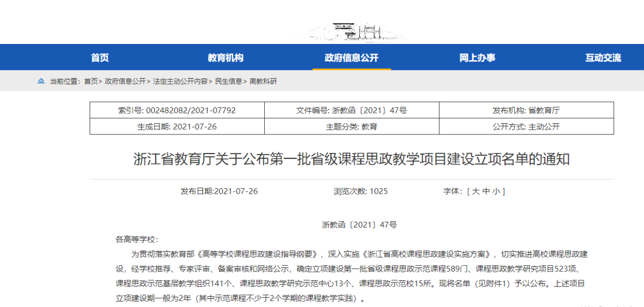Viewport: 644px width, 307px height.
Task: Select the 政府信息公开 navigation tab
Action: pos(352,58)
